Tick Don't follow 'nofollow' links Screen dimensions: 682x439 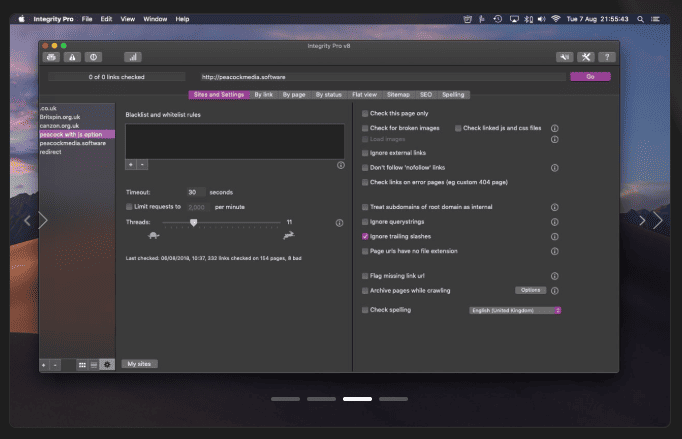pyautogui.click(x=365, y=168)
